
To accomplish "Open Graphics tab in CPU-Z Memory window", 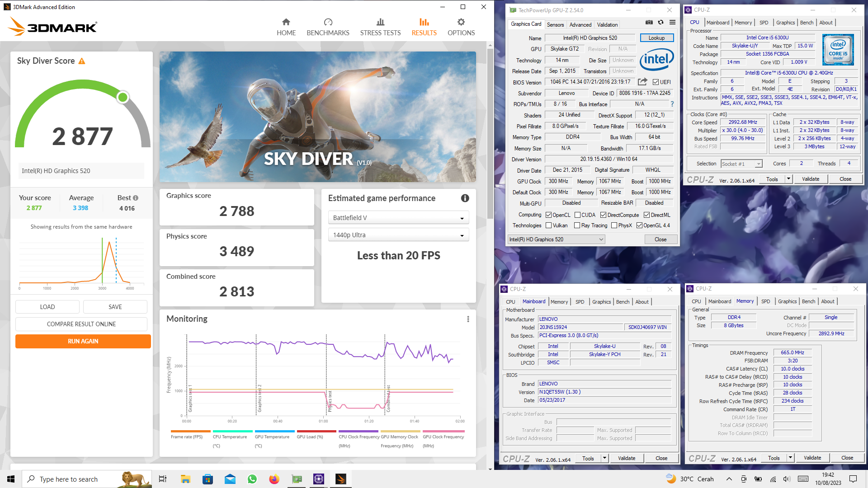I will tap(787, 301).
